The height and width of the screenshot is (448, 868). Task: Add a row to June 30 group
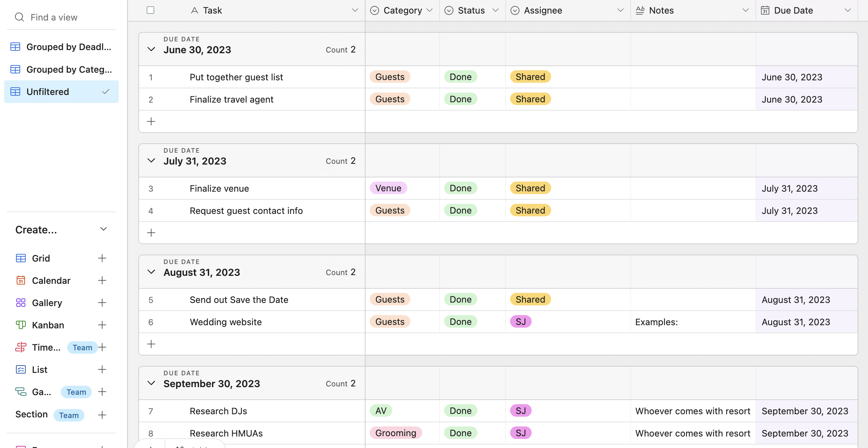coord(151,121)
